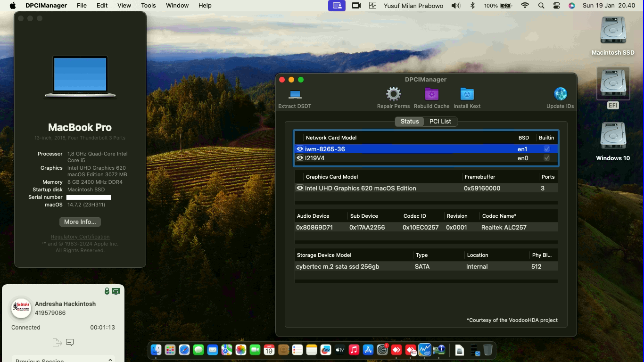Image resolution: width=644 pixels, height=362 pixels.
Task: Click the Builtin checkbox for en0
Action: pyautogui.click(x=547, y=158)
